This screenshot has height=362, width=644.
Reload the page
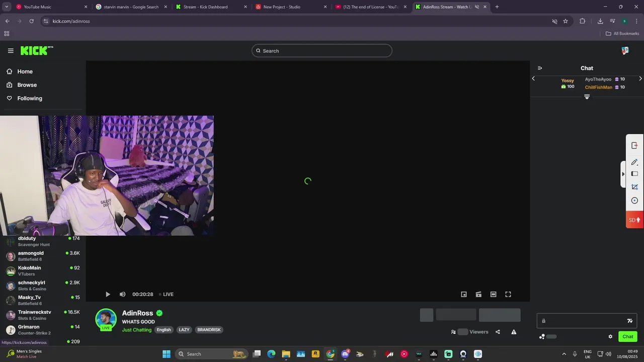[32, 21]
